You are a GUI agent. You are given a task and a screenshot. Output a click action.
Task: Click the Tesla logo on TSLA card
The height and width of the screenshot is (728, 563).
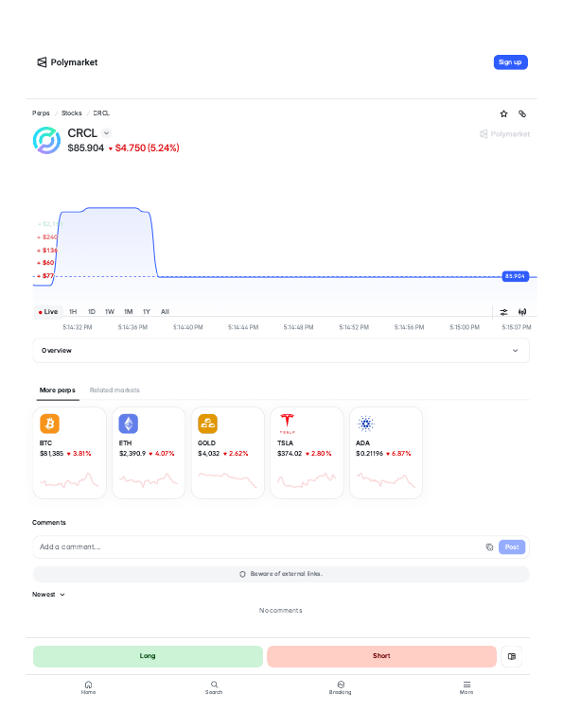pyautogui.click(x=287, y=424)
